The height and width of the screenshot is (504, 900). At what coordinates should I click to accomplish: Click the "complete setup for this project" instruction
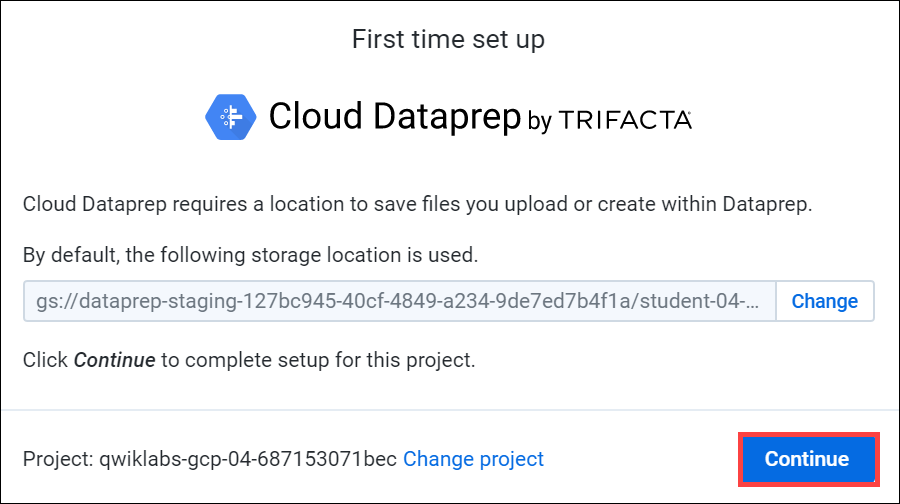coord(318,359)
